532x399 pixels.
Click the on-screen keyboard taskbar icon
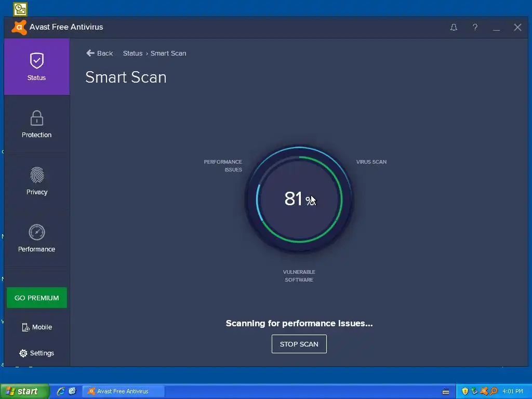point(446,392)
